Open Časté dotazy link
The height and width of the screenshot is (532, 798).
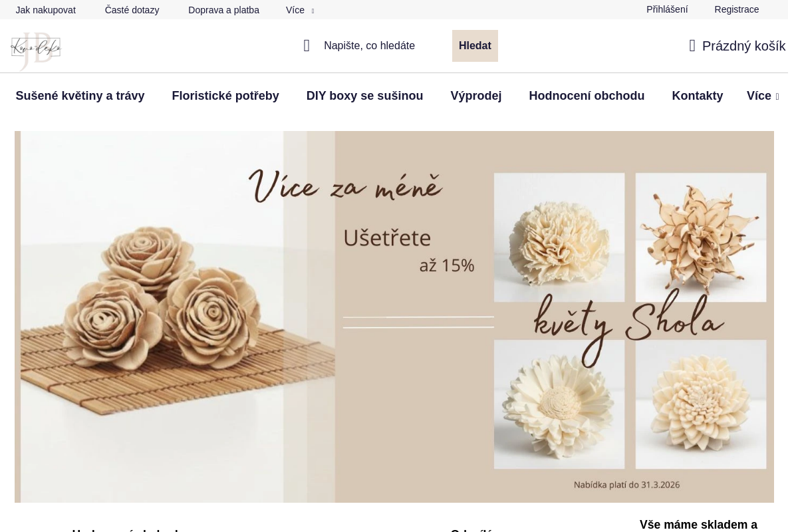[132, 10]
